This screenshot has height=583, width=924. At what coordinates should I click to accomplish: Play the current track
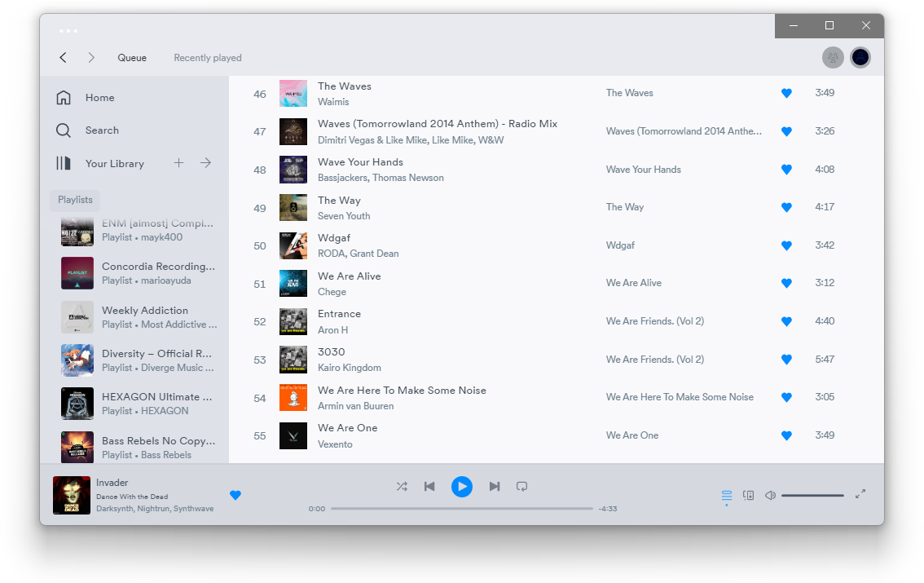click(x=462, y=486)
